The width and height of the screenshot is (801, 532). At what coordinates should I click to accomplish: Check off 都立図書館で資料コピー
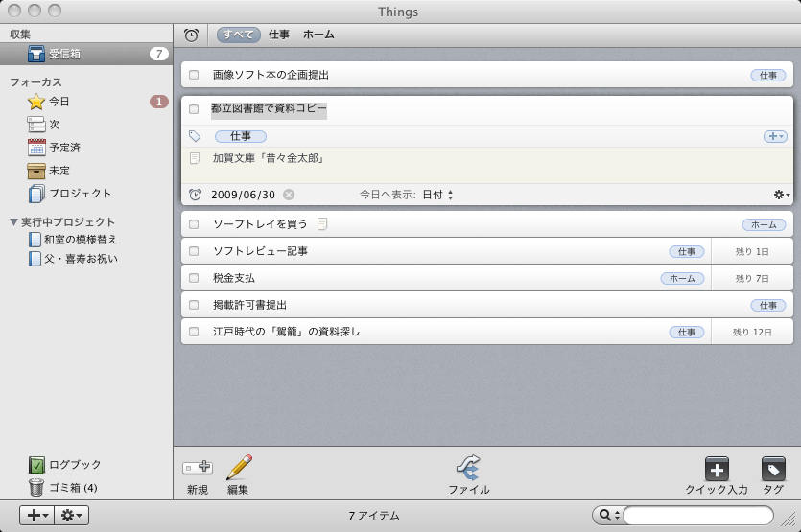(x=194, y=109)
